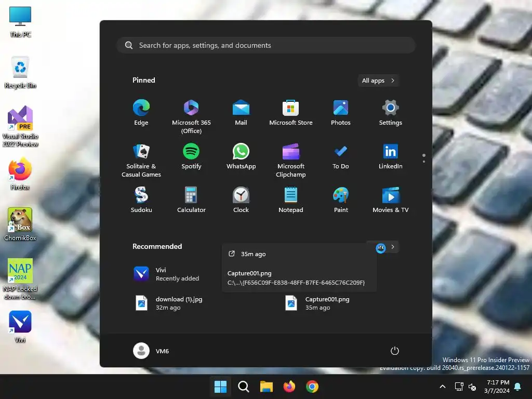Image resolution: width=532 pixels, height=399 pixels.
Task: Click the Start menu search field
Action: click(x=266, y=45)
